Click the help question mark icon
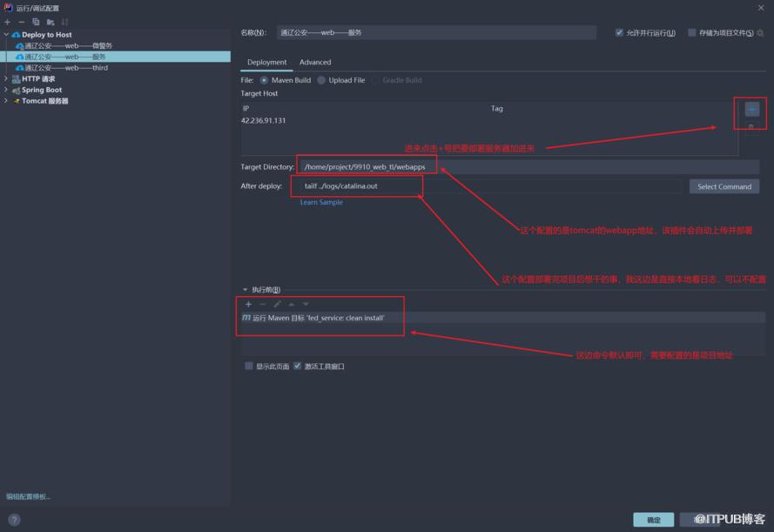This screenshot has width=774, height=532. click(14, 520)
